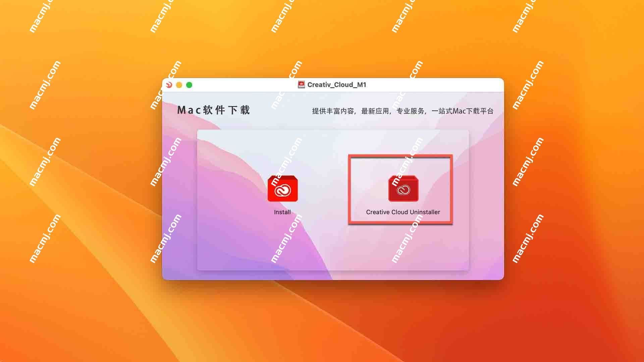The image size is (644, 362).
Task: Click the green maximize button
Action: tap(190, 85)
